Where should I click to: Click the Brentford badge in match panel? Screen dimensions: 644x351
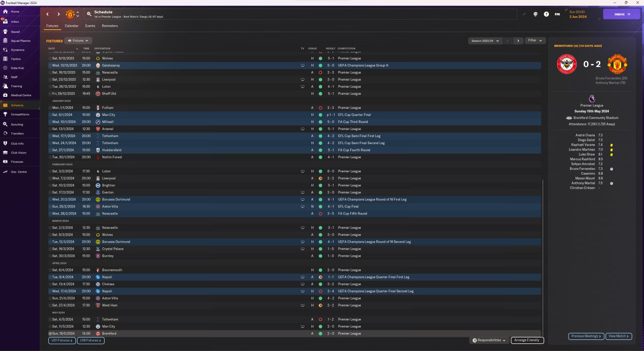[567, 64]
